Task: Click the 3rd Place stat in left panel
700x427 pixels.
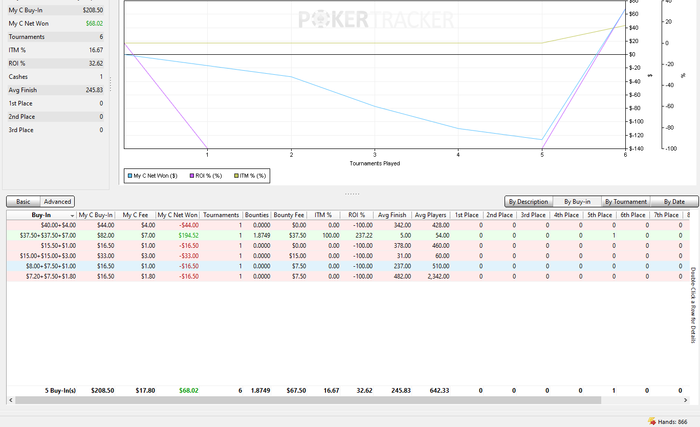Action: pos(56,130)
